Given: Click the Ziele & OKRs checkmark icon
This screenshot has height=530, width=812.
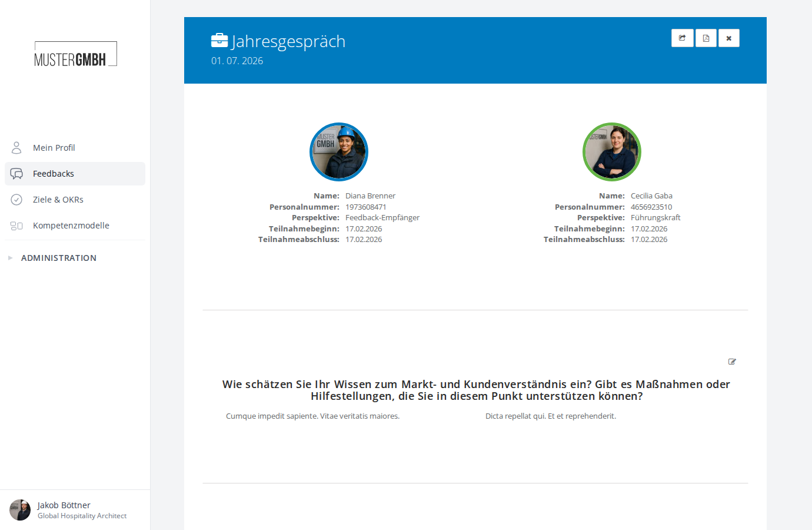Looking at the screenshot, I should tap(16, 200).
